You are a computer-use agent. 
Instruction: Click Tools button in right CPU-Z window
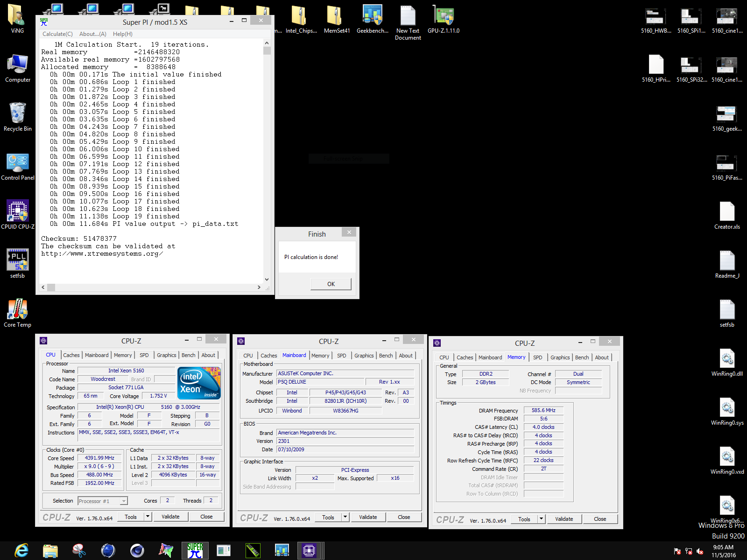click(524, 519)
